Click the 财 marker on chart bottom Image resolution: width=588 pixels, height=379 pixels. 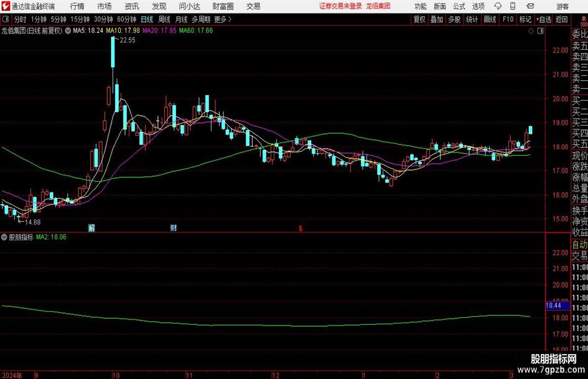[x=173, y=228]
